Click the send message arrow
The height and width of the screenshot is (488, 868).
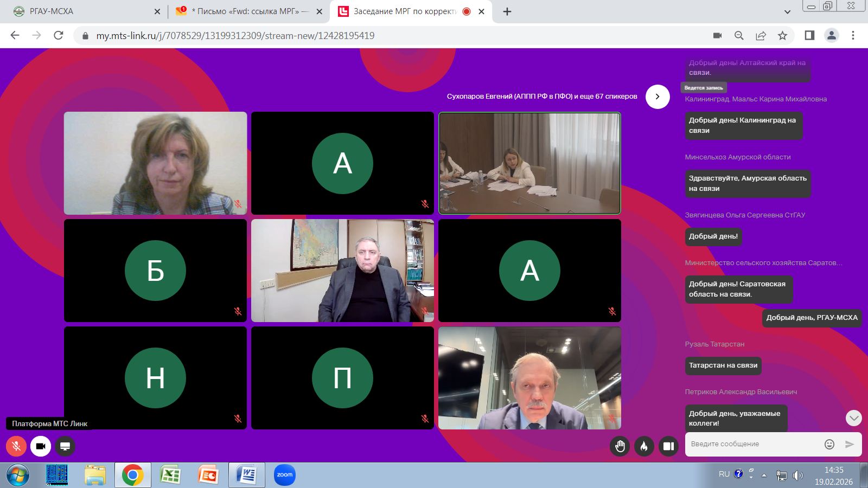point(850,444)
